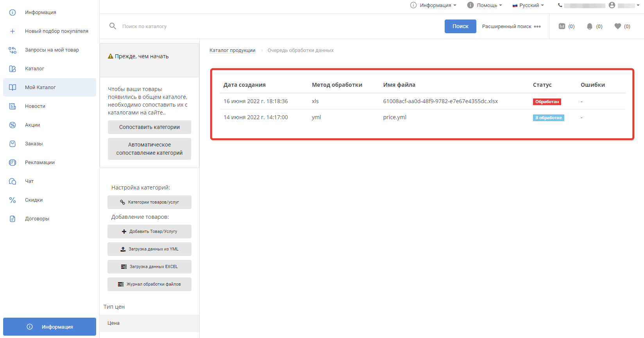The width and height of the screenshot is (644, 338).
Task: Click the Новости newspaper icon in sidebar
Action: [x=13, y=106]
